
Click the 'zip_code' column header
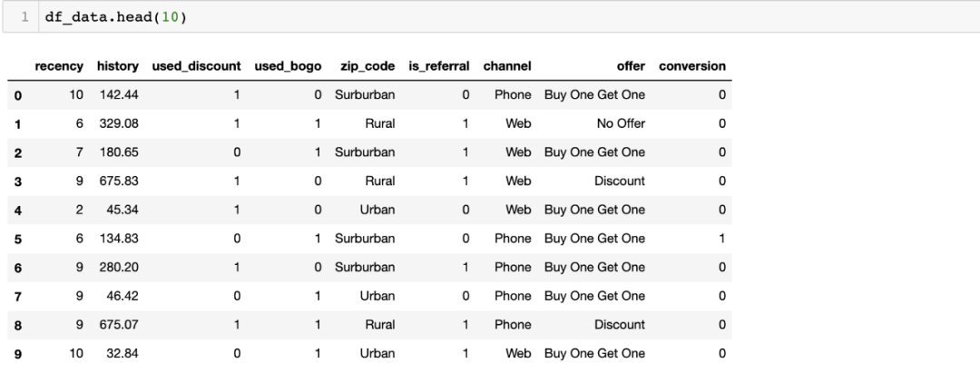click(367, 66)
